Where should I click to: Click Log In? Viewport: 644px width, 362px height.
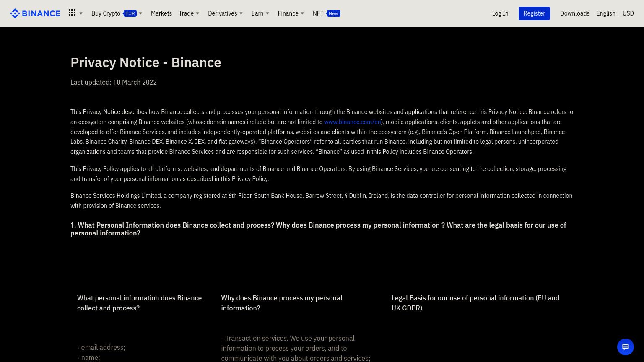[500, 13]
